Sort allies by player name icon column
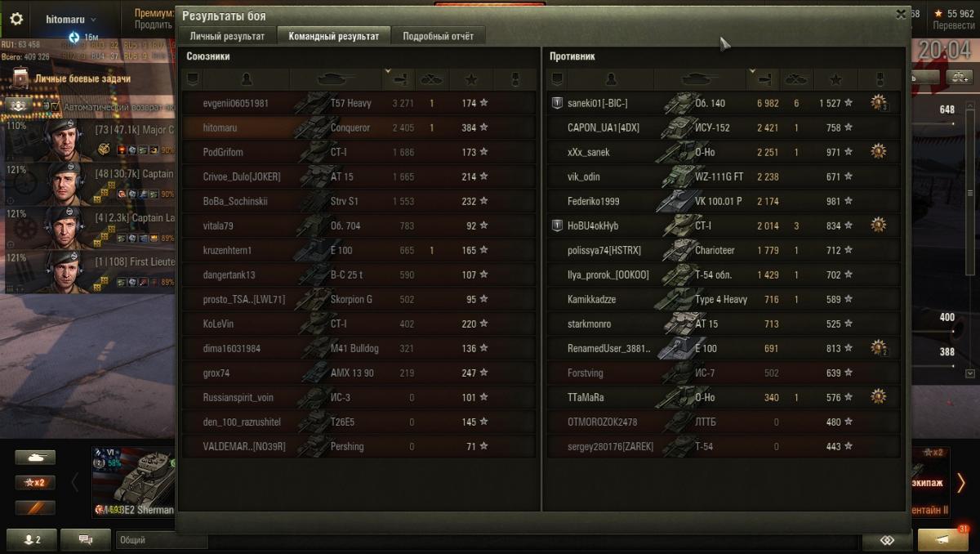980x554 pixels. [x=247, y=79]
